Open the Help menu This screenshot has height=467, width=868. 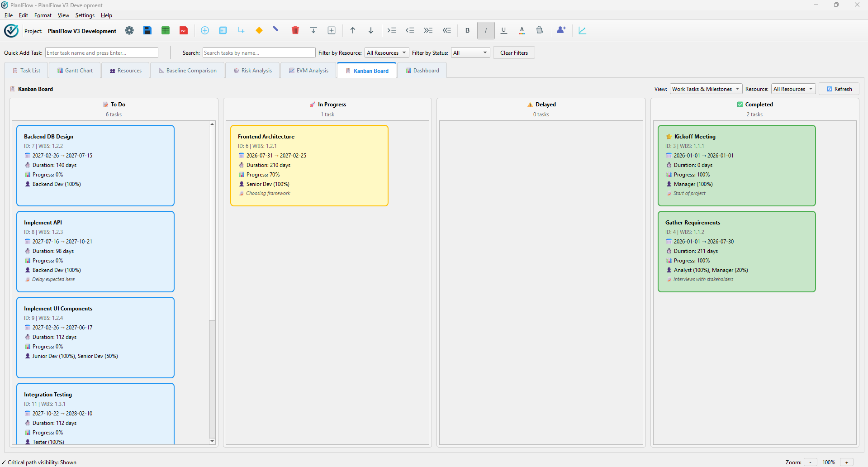(x=106, y=15)
